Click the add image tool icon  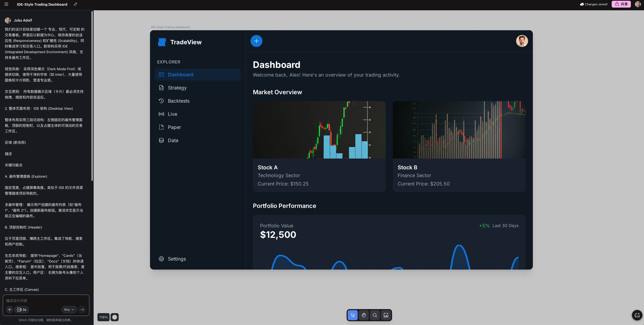coord(386,315)
